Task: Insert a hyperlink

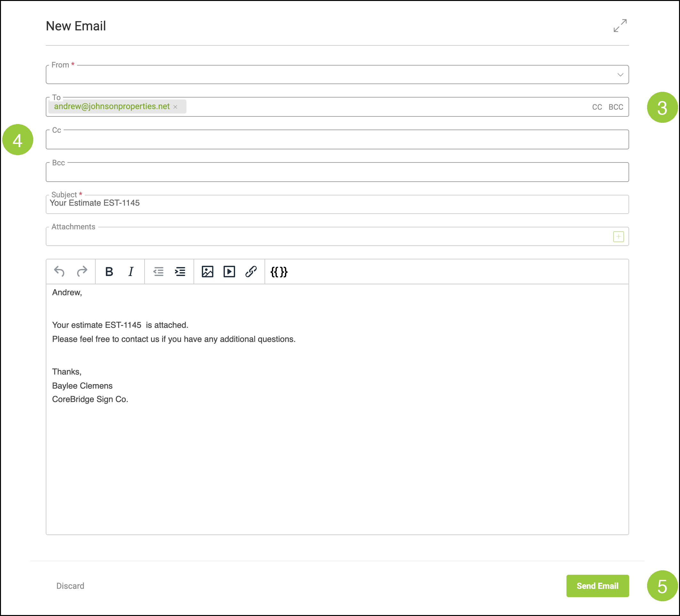Action: coord(251,272)
